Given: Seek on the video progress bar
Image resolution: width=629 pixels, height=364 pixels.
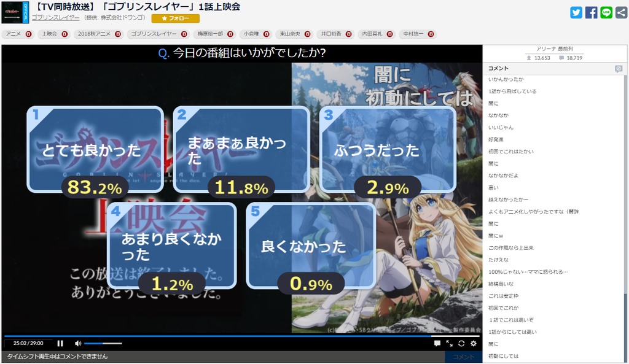Looking at the screenshot, I should 242,336.
